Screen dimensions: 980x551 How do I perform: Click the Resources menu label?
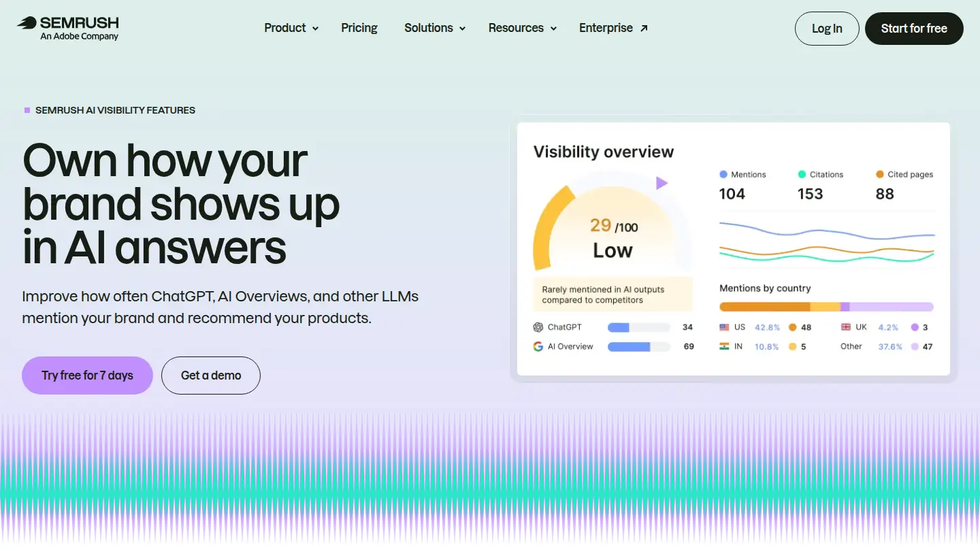[x=516, y=28]
